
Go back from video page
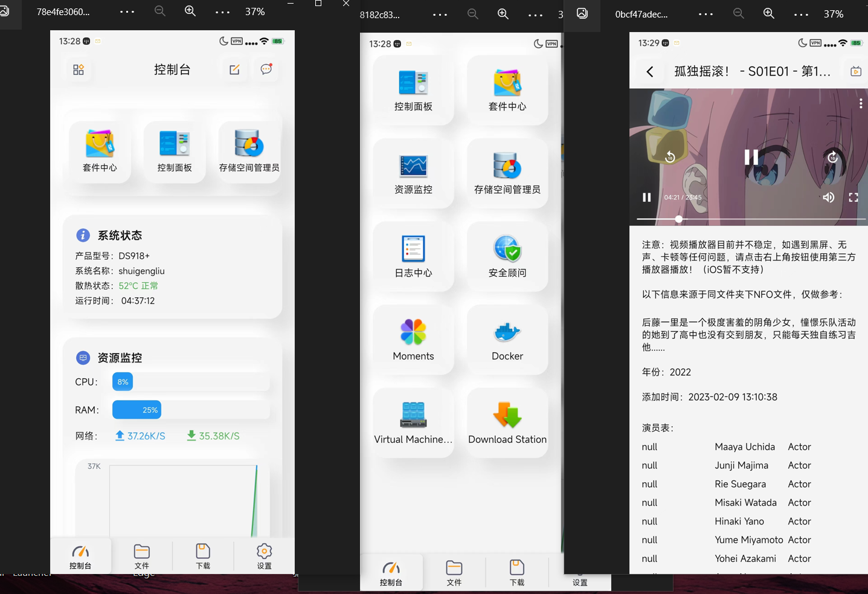[x=650, y=72]
